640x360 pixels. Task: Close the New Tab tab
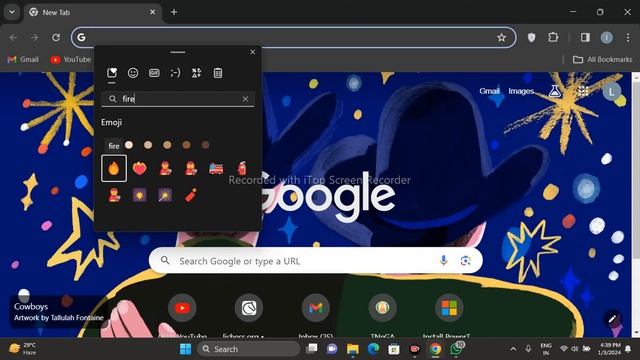pos(152,12)
